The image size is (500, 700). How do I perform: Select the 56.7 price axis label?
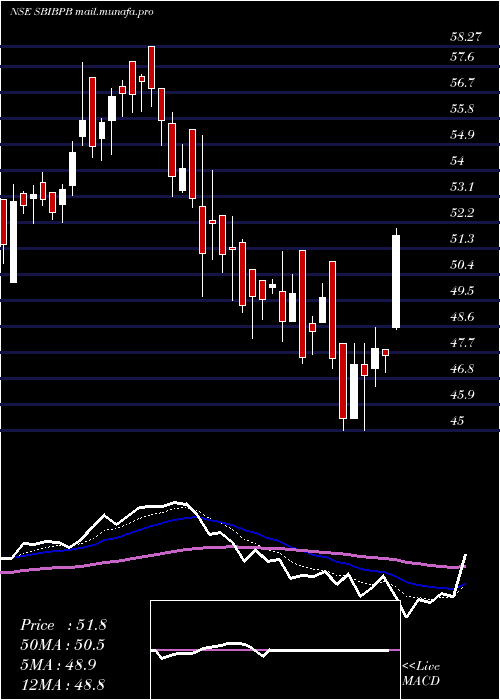point(462,83)
